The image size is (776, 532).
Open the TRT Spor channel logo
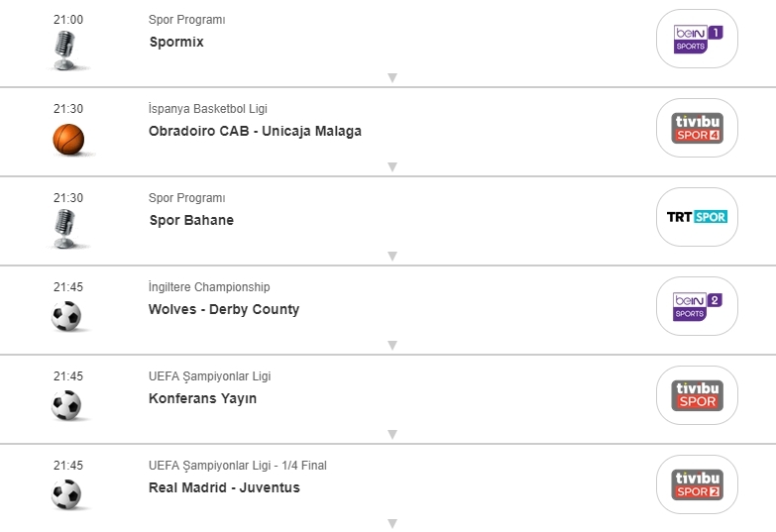[x=698, y=217]
